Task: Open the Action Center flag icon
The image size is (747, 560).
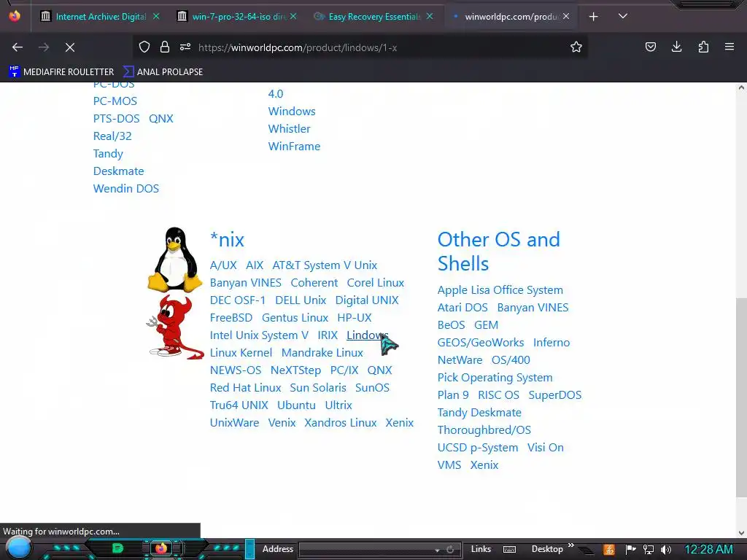Action: point(631,550)
